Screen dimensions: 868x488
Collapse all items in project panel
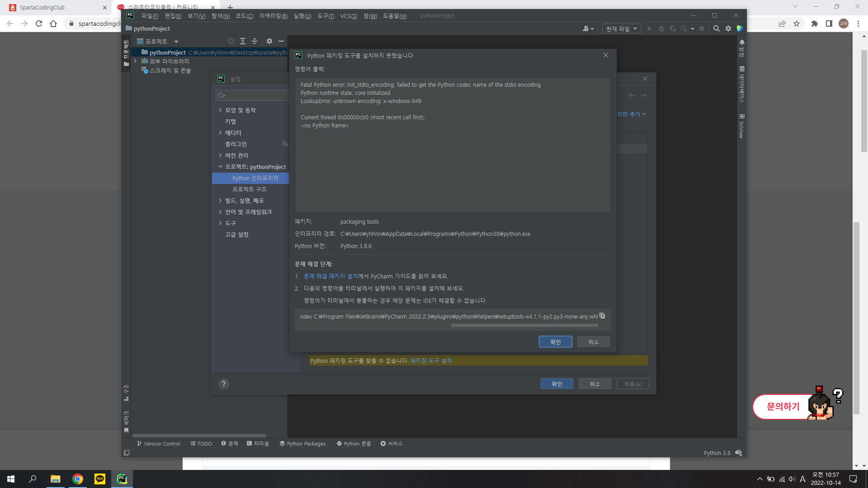click(255, 41)
